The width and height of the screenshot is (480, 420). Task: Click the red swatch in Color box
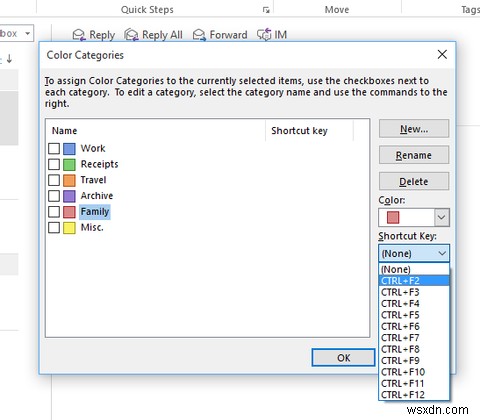[x=393, y=217]
